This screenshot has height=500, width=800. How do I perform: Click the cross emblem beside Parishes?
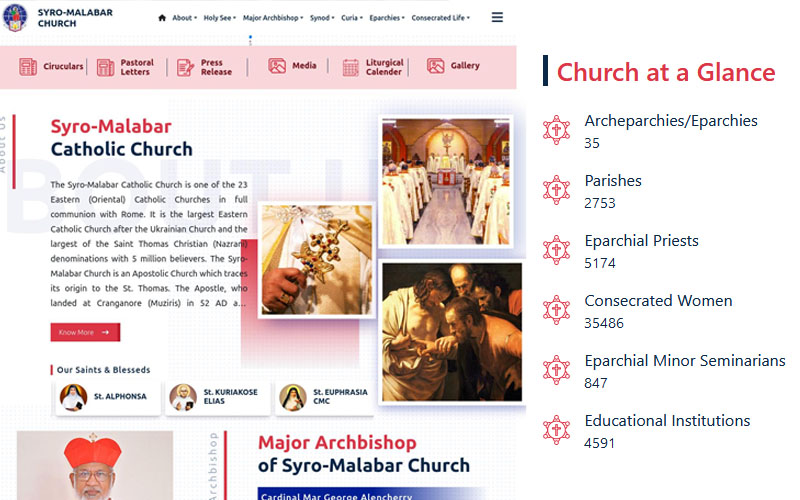point(556,190)
